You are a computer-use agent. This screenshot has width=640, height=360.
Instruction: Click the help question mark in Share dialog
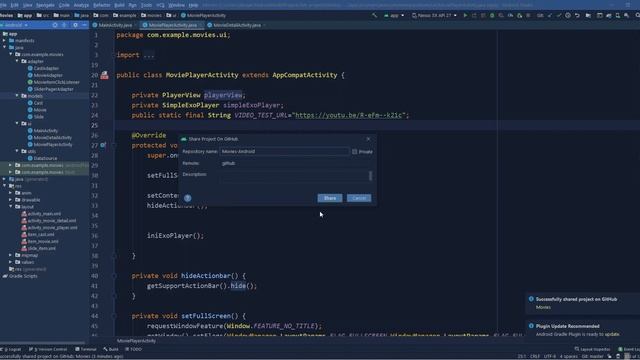[x=187, y=198]
